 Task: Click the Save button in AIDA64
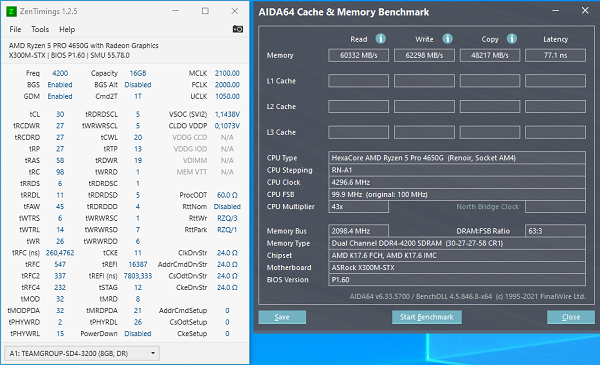coord(282,317)
